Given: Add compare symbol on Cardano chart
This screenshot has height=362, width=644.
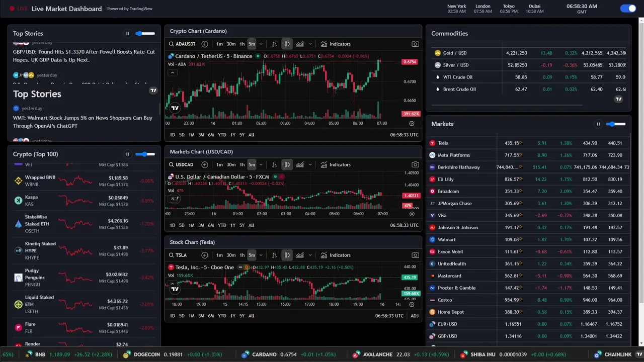Looking at the screenshot, I should 205,44.
